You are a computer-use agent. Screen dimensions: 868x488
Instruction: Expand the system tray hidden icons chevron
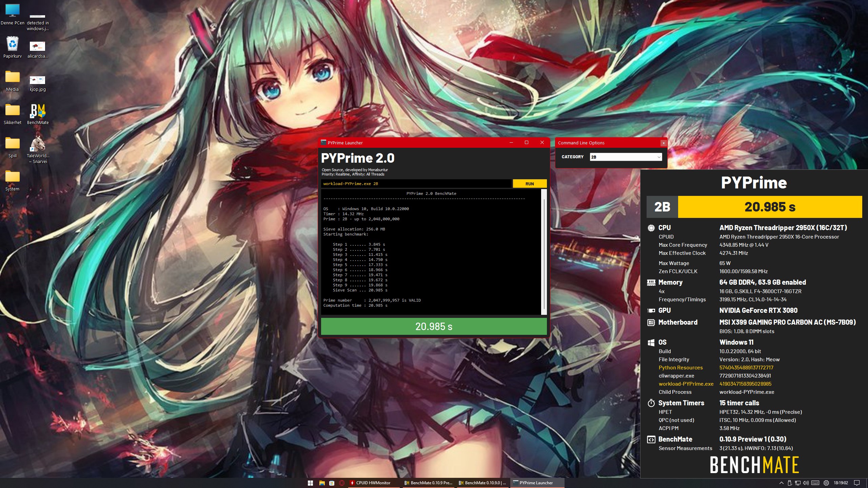781,483
